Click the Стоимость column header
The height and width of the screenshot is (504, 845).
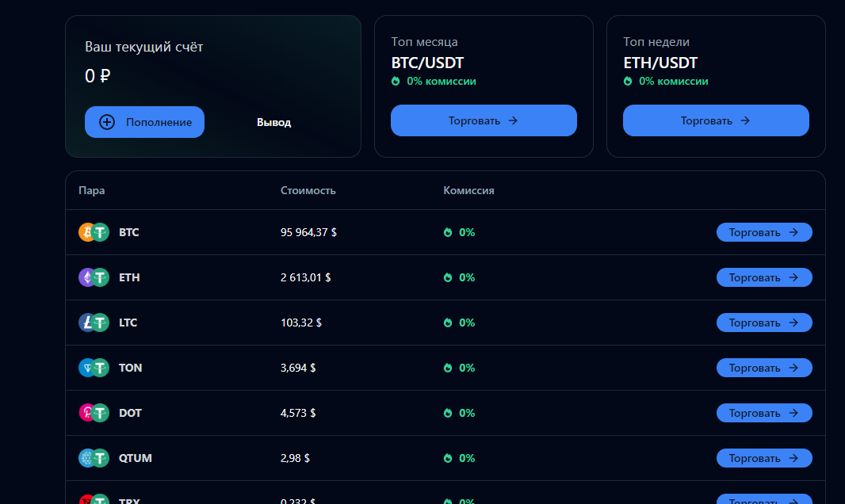(308, 190)
